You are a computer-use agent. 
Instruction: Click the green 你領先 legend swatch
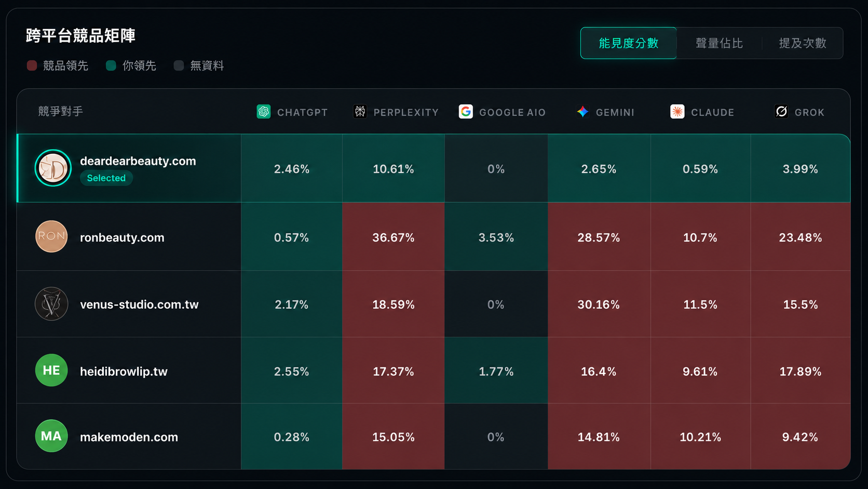[111, 65]
